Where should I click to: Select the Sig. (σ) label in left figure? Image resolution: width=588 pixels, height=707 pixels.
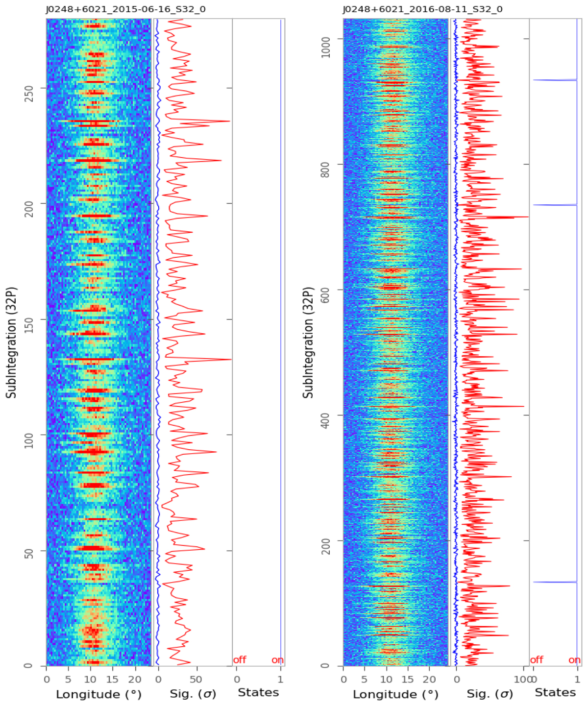click(193, 694)
